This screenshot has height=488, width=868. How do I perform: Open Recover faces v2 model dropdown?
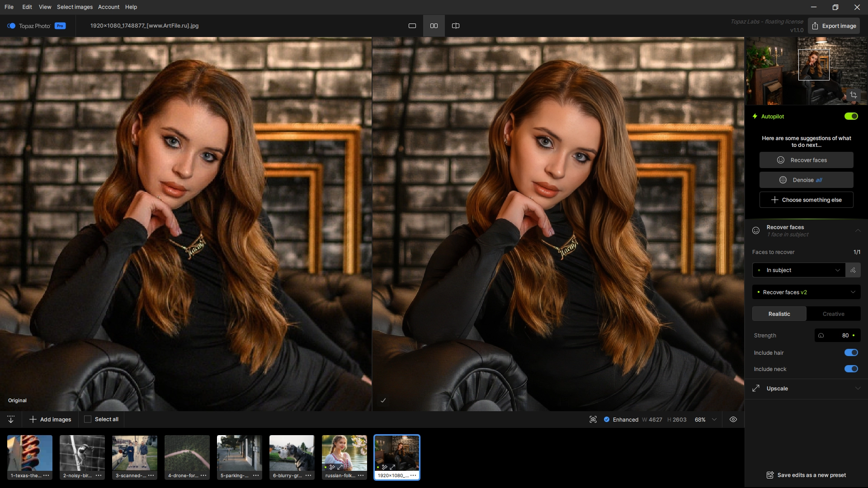coord(806,292)
